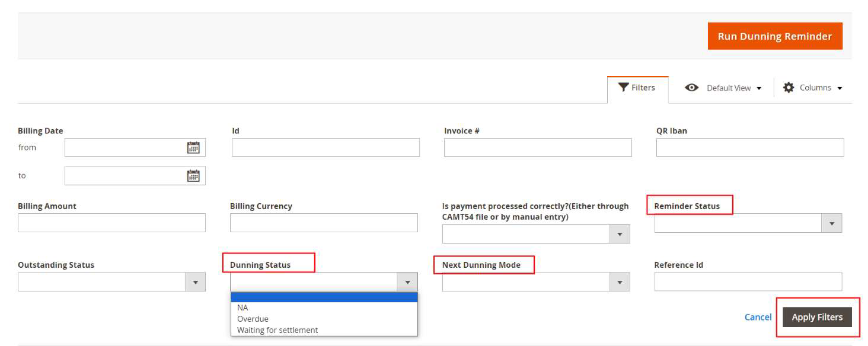
Task: Choose Overdue in Dunning Status list
Action: pos(253,319)
